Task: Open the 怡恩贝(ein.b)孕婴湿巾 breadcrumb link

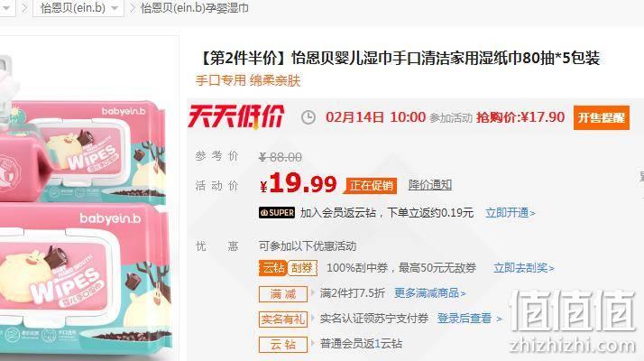Action: (x=194, y=8)
